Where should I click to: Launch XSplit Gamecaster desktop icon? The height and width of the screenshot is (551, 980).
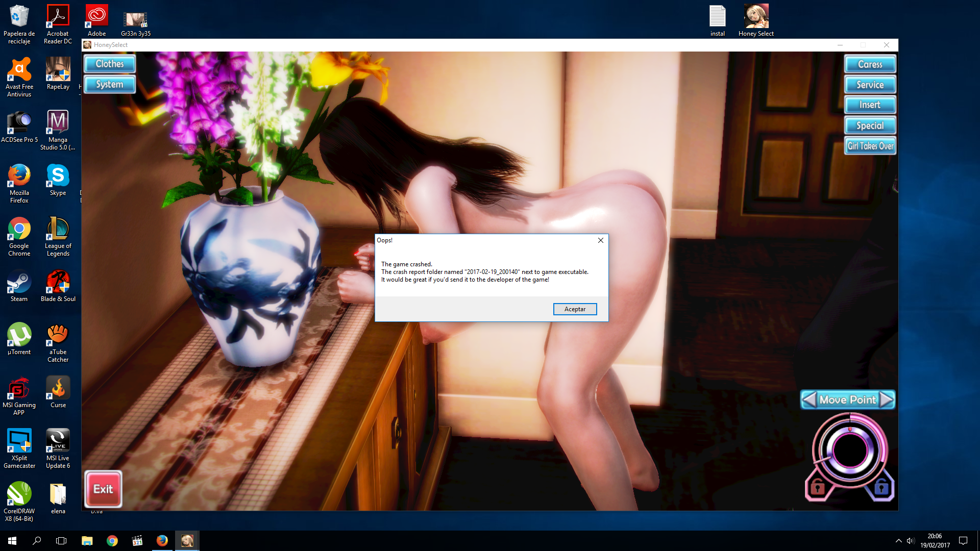coord(19,448)
